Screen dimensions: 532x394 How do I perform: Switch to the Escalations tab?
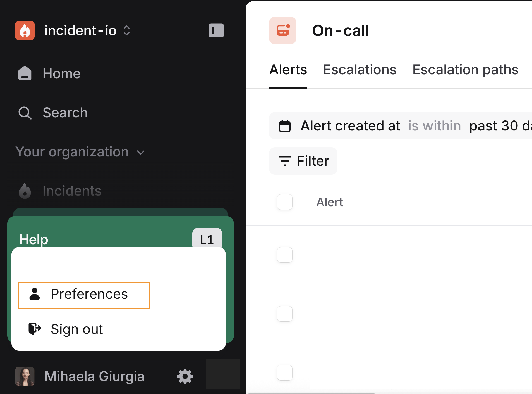360,70
